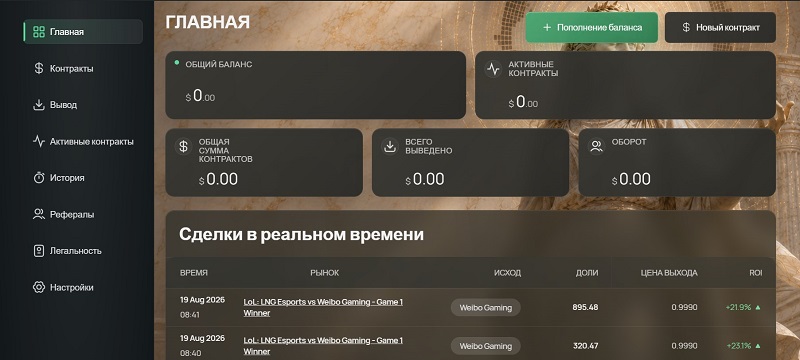Click the badge icon beside Легальность

click(x=39, y=250)
